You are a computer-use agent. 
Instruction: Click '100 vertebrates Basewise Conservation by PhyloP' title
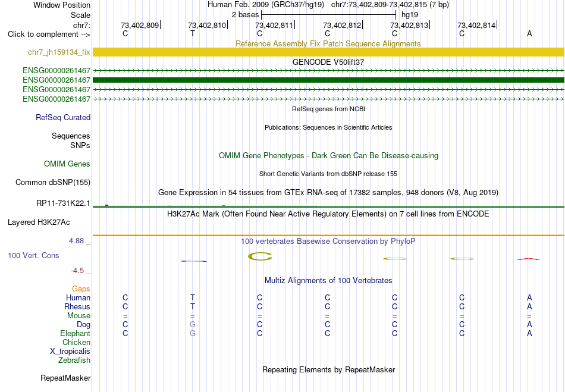click(328, 242)
